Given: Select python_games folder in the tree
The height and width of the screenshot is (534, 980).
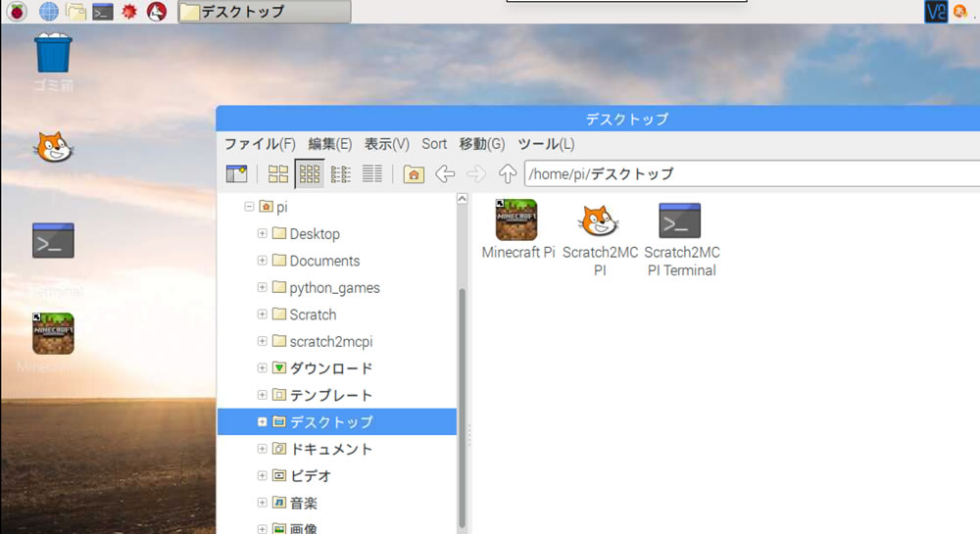Looking at the screenshot, I should [x=326, y=288].
